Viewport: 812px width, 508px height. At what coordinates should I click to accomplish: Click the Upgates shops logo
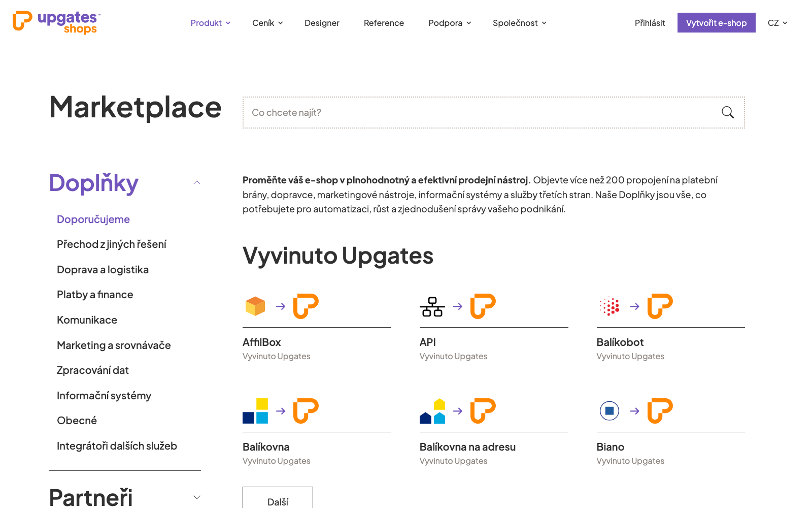click(56, 22)
